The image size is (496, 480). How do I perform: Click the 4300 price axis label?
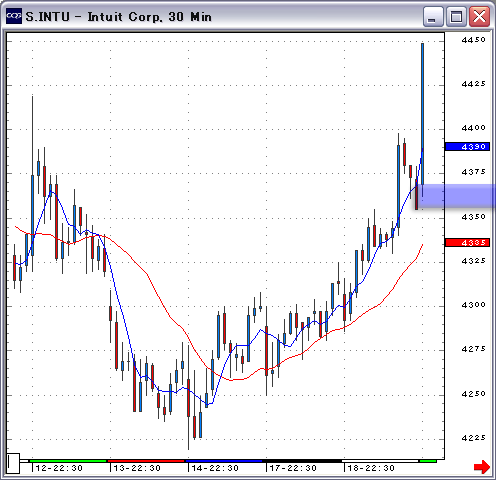tap(473, 305)
